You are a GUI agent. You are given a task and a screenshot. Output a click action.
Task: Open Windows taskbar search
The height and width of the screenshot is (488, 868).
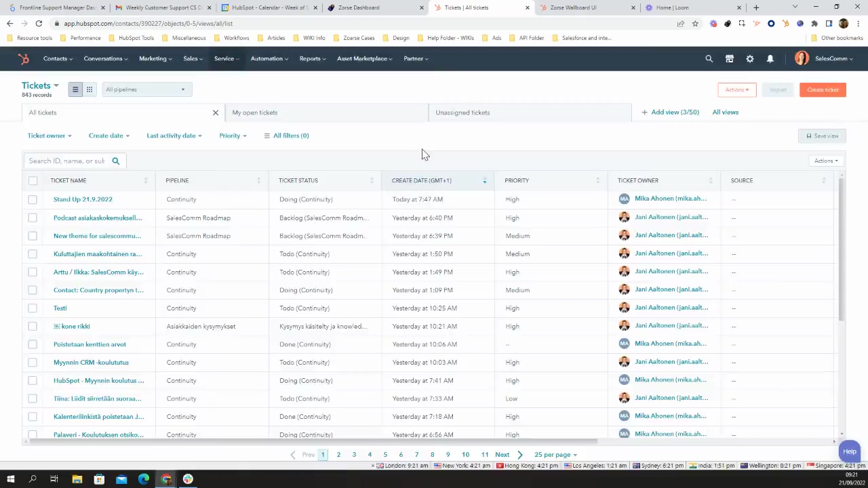pos(33,479)
